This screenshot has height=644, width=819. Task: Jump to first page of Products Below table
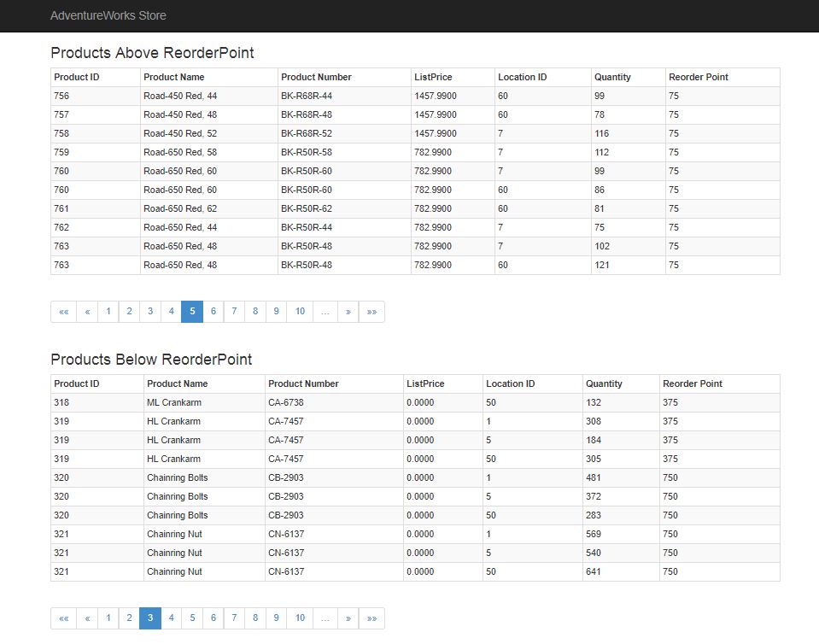(x=63, y=618)
